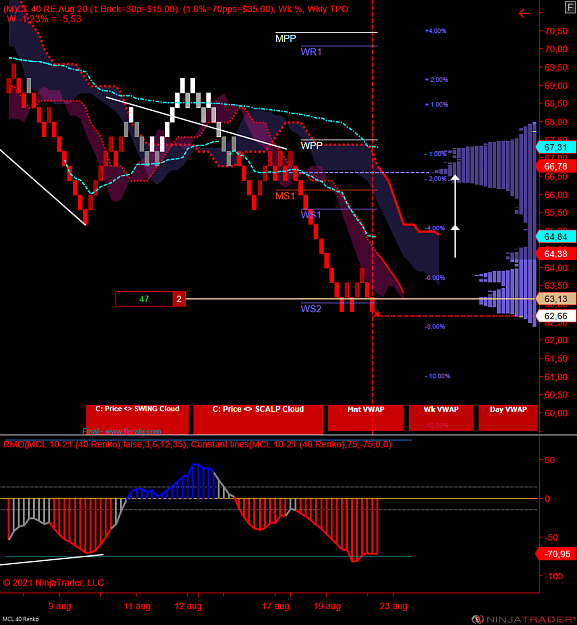The image size is (577, 625).
Task: Click the red box labeled 2
Action: (179, 299)
